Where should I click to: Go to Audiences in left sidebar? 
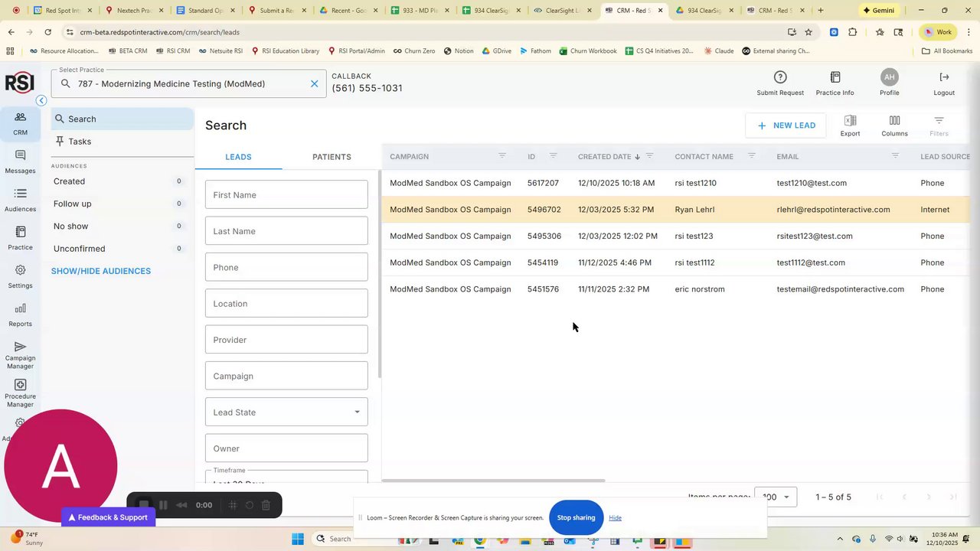tap(20, 200)
